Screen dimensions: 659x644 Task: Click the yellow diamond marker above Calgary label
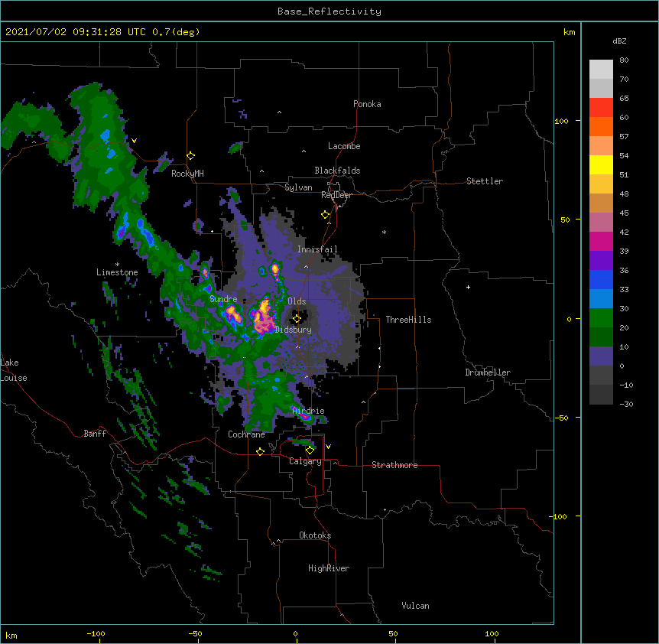coord(310,450)
